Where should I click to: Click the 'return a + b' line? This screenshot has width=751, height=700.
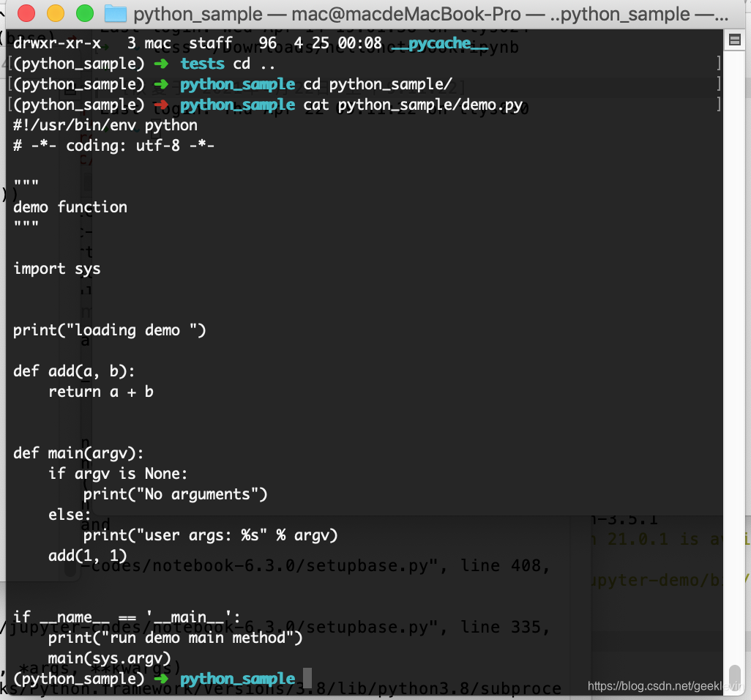click(101, 392)
